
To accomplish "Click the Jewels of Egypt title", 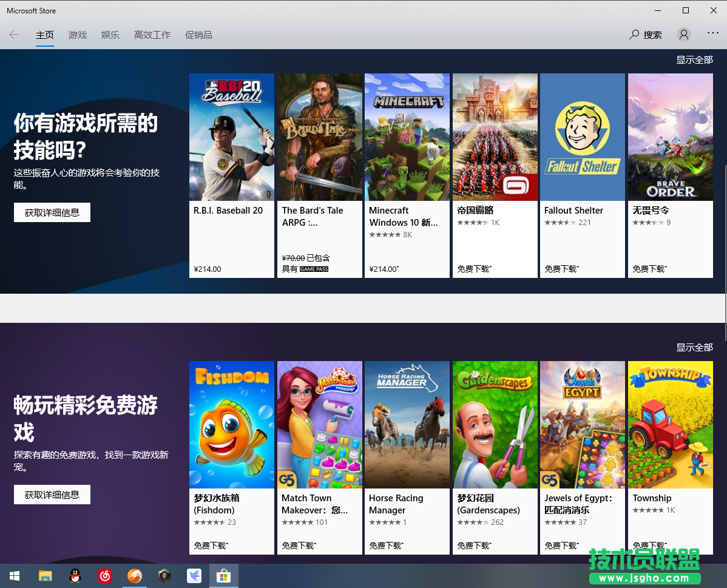I will click(x=578, y=504).
